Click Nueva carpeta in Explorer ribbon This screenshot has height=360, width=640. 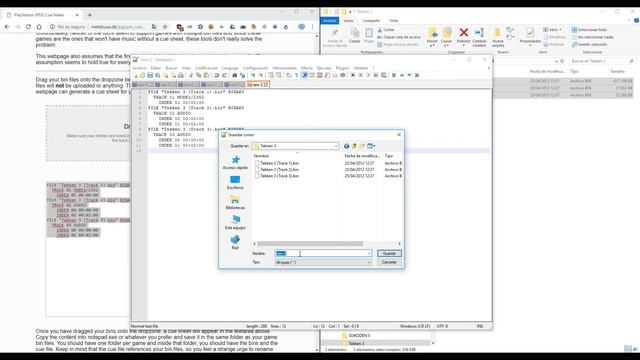[498, 37]
